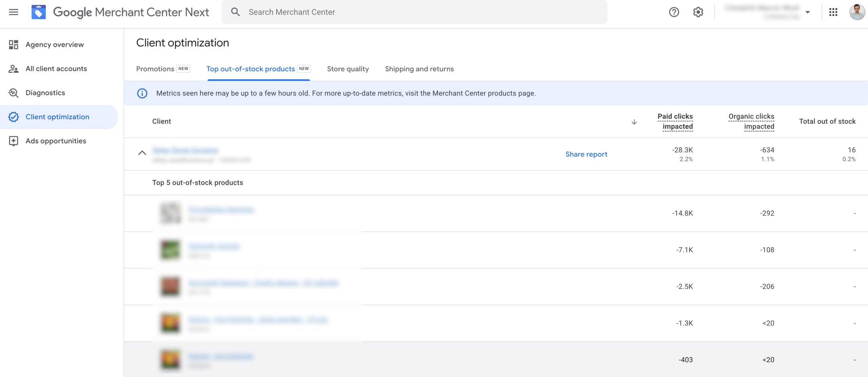Image resolution: width=868 pixels, height=377 pixels.
Task: Click the Total out of stock header
Action: [x=827, y=121]
